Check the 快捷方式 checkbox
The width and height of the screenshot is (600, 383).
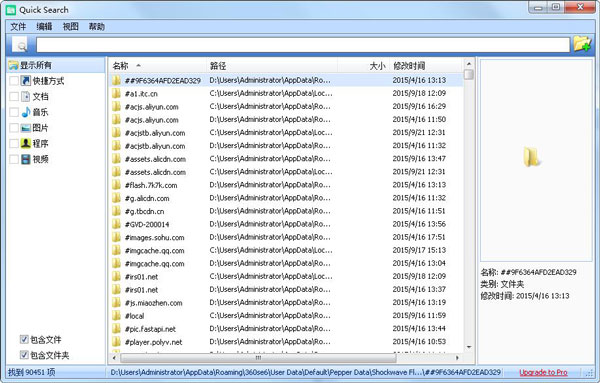pyautogui.click(x=14, y=81)
